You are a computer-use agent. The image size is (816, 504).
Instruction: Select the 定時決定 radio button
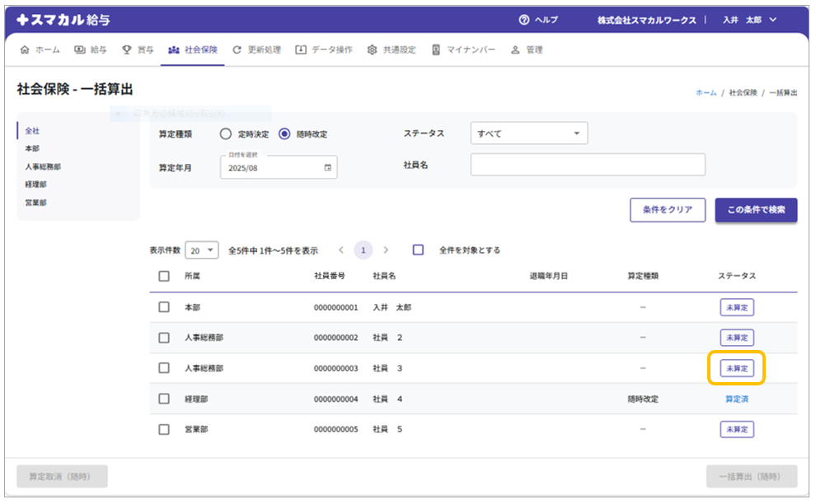click(x=226, y=133)
